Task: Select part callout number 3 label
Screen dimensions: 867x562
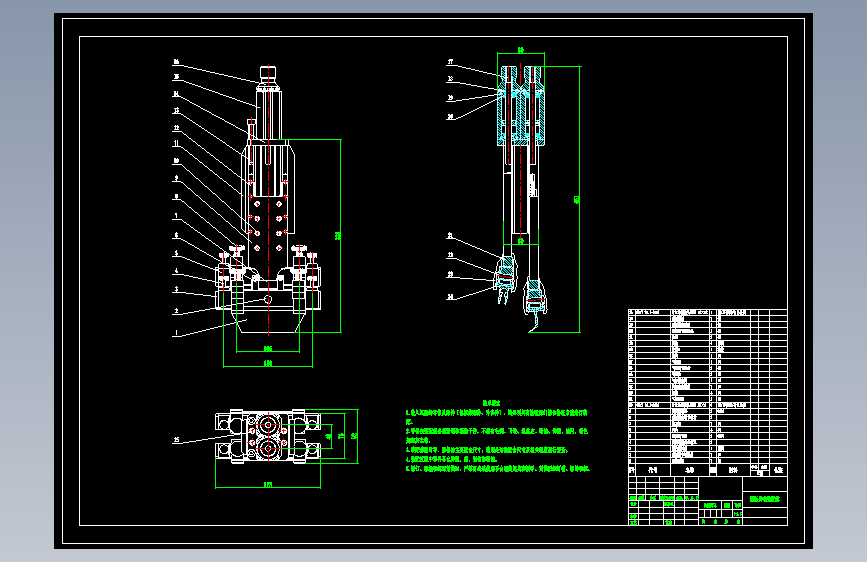Action: (x=176, y=289)
